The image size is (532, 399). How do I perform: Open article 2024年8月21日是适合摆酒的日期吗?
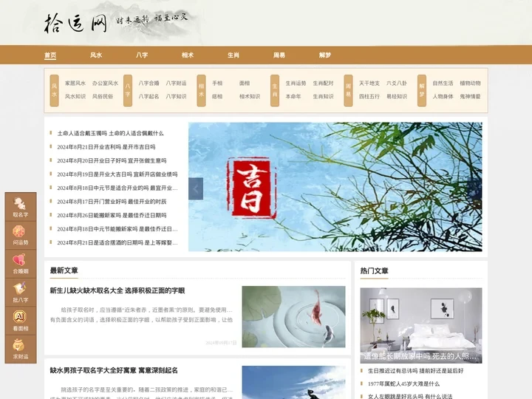(117, 242)
